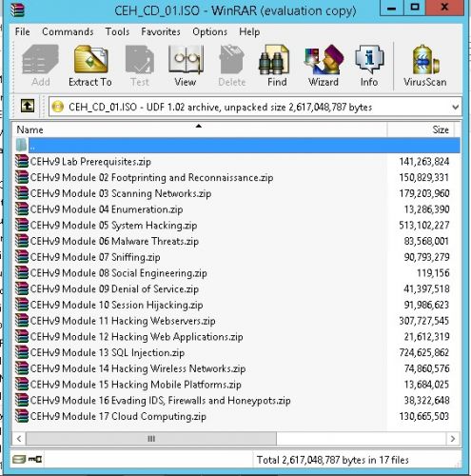The image size is (471, 476).
Task: Sort by the Name column header
Action: [x=200, y=129]
